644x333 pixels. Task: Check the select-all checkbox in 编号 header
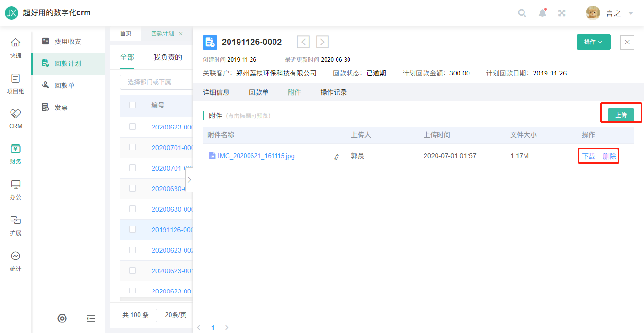click(x=132, y=105)
